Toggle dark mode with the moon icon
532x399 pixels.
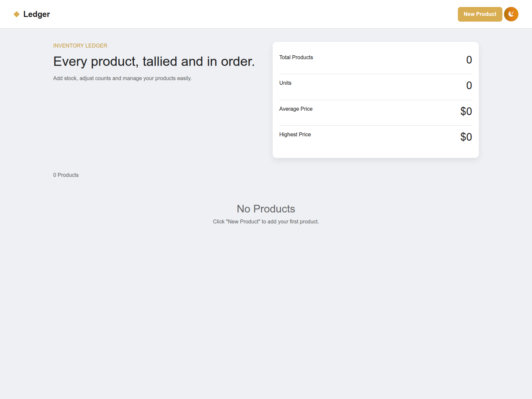tap(511, 14)
